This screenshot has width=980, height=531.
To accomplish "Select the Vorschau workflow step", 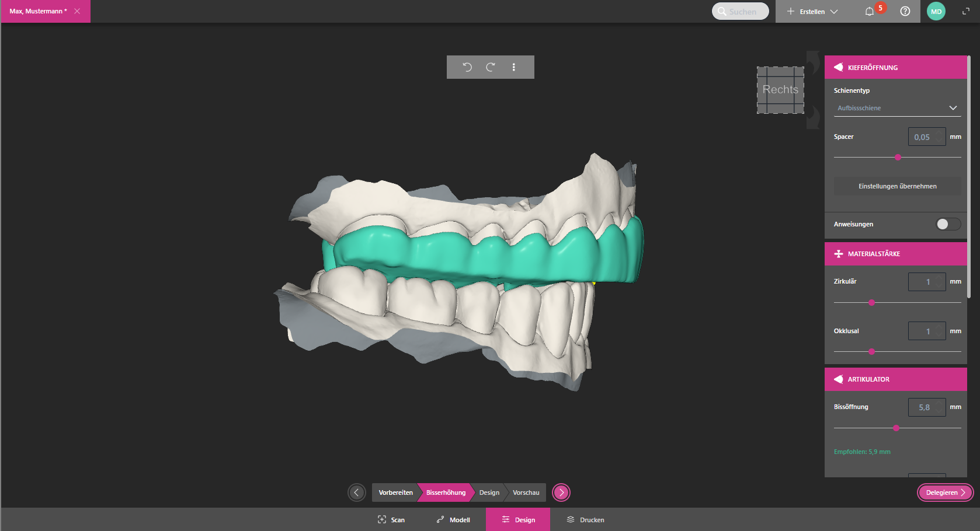I will 526,492.
